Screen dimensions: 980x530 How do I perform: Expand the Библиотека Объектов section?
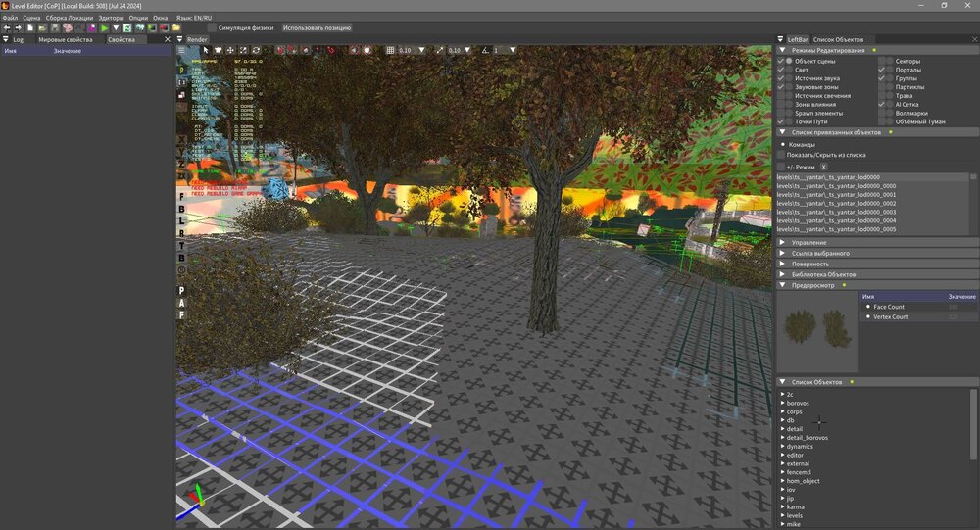coord(782,274)
